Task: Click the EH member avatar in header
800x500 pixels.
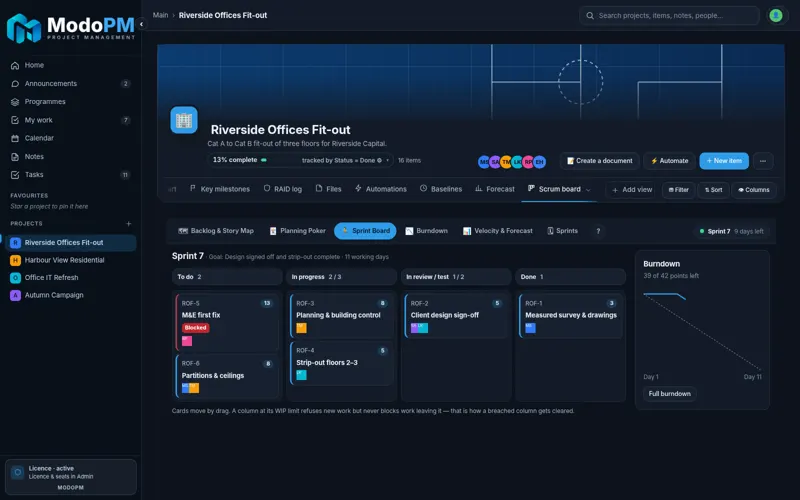Action: [539, 162]
